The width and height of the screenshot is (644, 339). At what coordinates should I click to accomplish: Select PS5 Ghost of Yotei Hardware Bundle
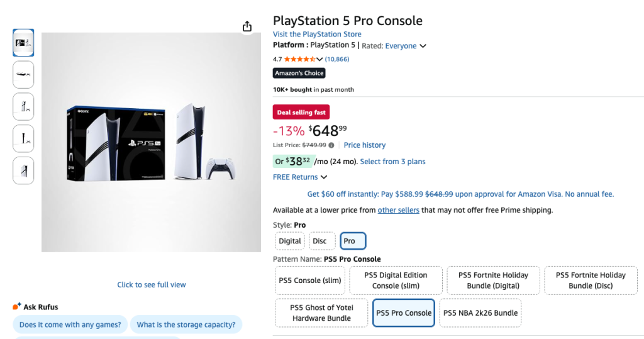tap(321, 313)
